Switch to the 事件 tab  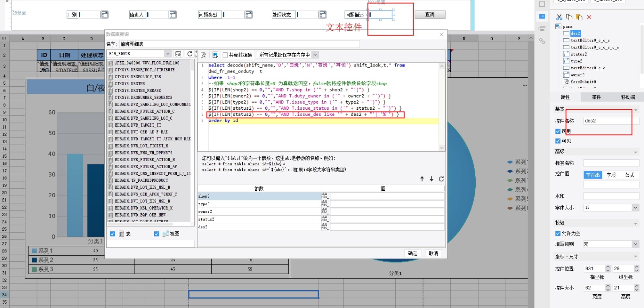click(x=597, y=97)
